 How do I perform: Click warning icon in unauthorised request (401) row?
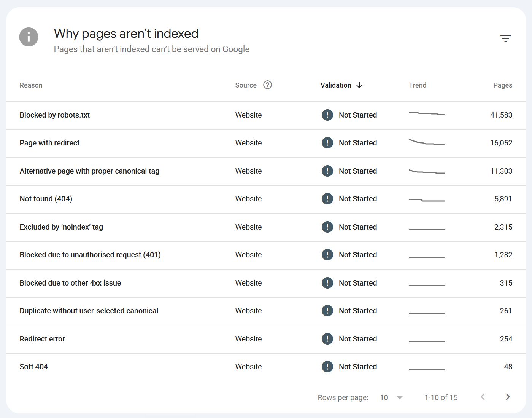click(x=327, y=255)
